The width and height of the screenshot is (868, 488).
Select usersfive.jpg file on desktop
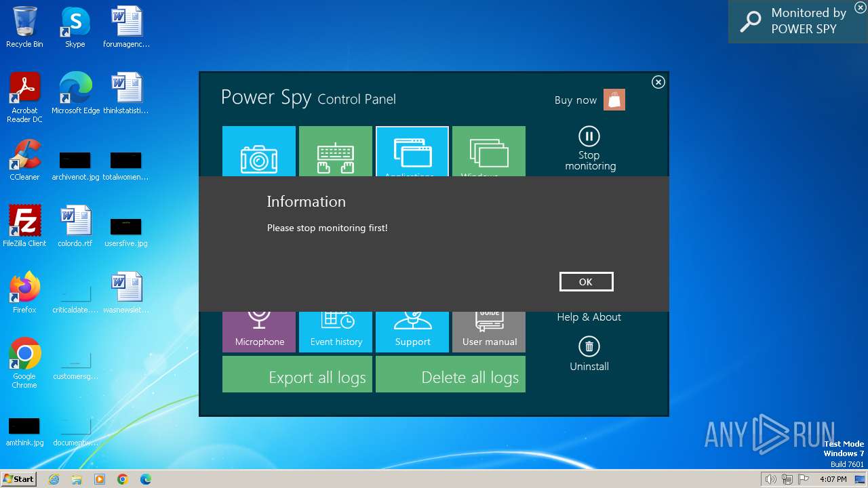point(126,233)
